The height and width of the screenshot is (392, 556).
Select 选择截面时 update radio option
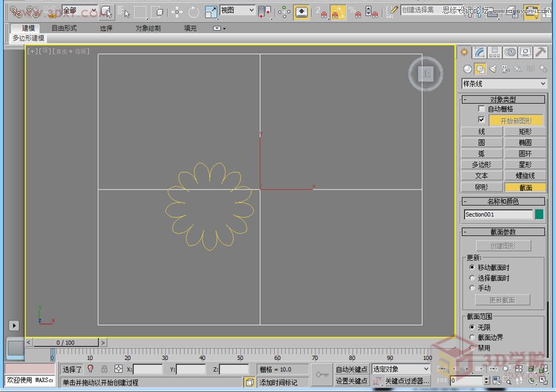[x=472, y=278]
